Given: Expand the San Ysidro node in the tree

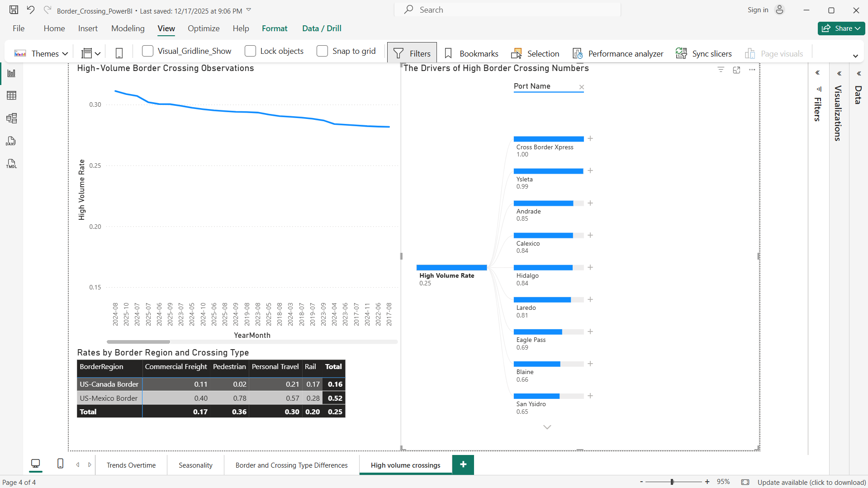Looking at the screenshot, I should tap(590, 396).
